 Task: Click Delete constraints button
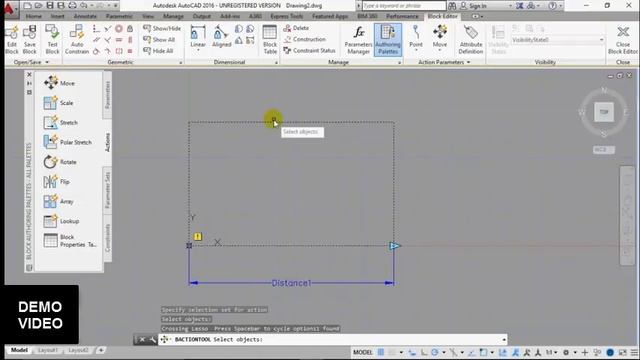pos(296,28)
